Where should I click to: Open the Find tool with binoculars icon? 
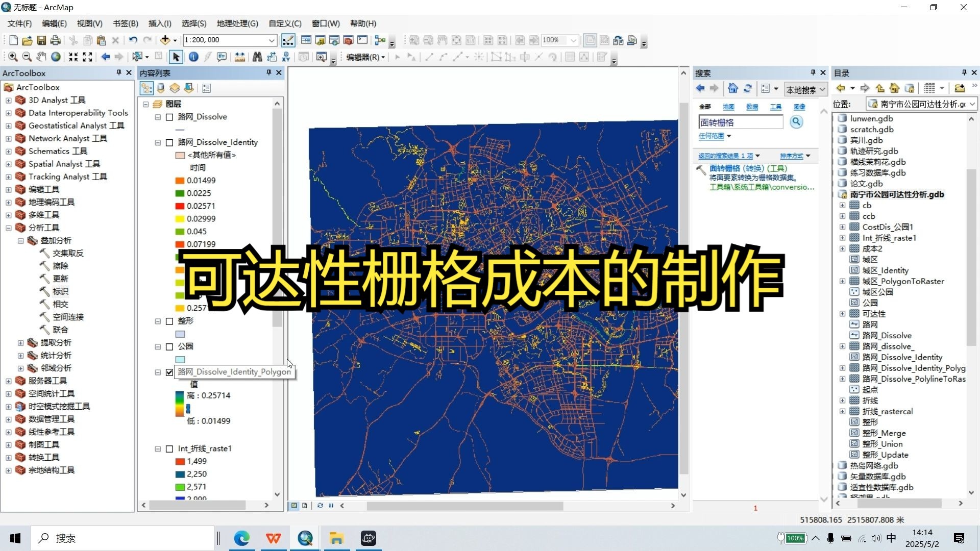pos(257,57)
